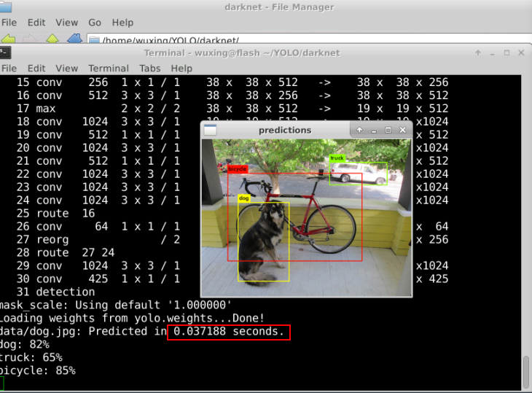Open File menu in File Manager window
Viewport: 532px width, 393px height.
(x=9, y=23)
